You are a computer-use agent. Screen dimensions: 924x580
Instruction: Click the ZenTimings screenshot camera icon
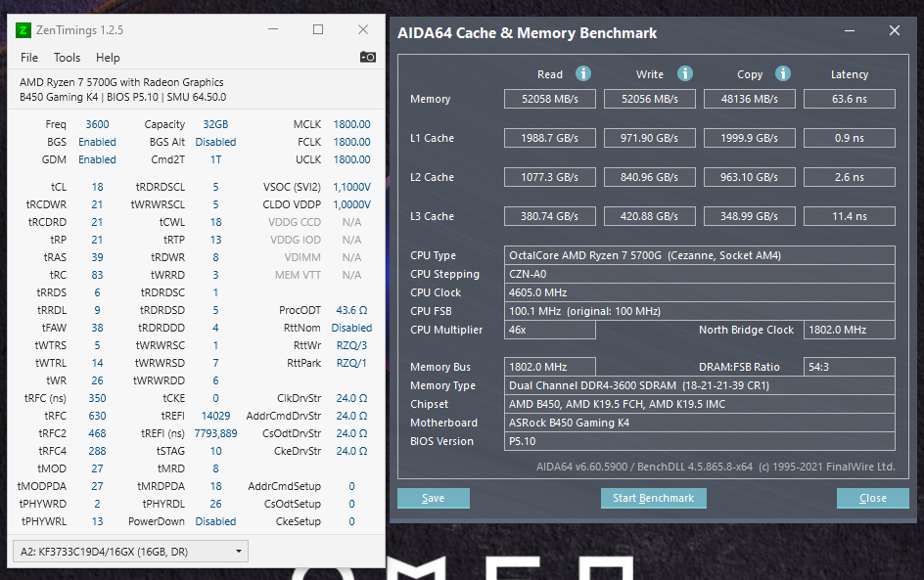point(368,57)
